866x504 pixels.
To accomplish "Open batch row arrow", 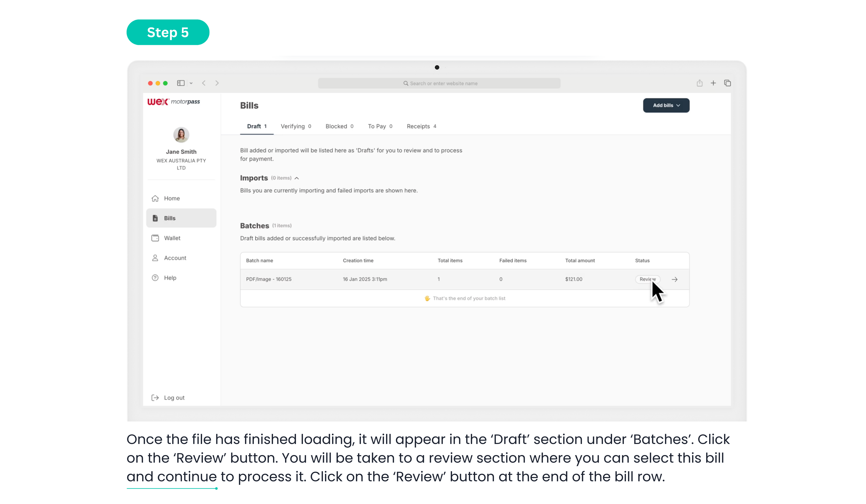I will click(674, 279).
